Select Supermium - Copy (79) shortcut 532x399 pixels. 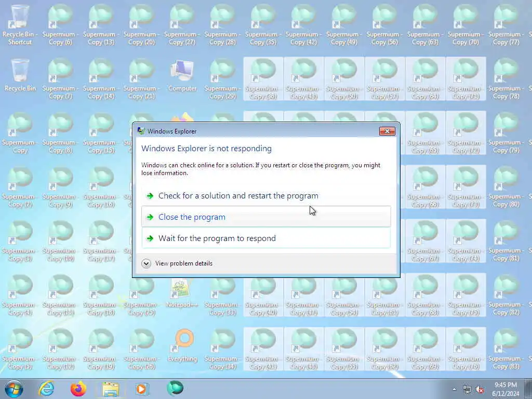pos(506,133)
